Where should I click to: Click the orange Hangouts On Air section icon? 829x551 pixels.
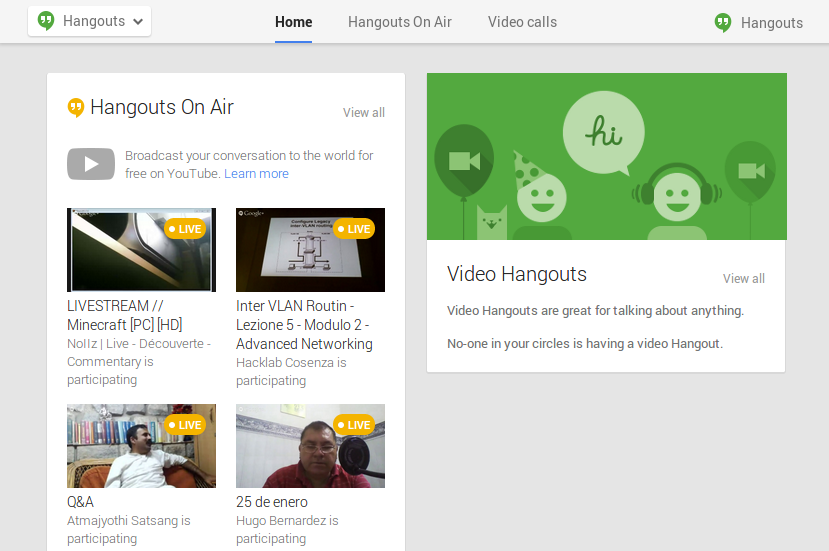[x=76, y=107]
